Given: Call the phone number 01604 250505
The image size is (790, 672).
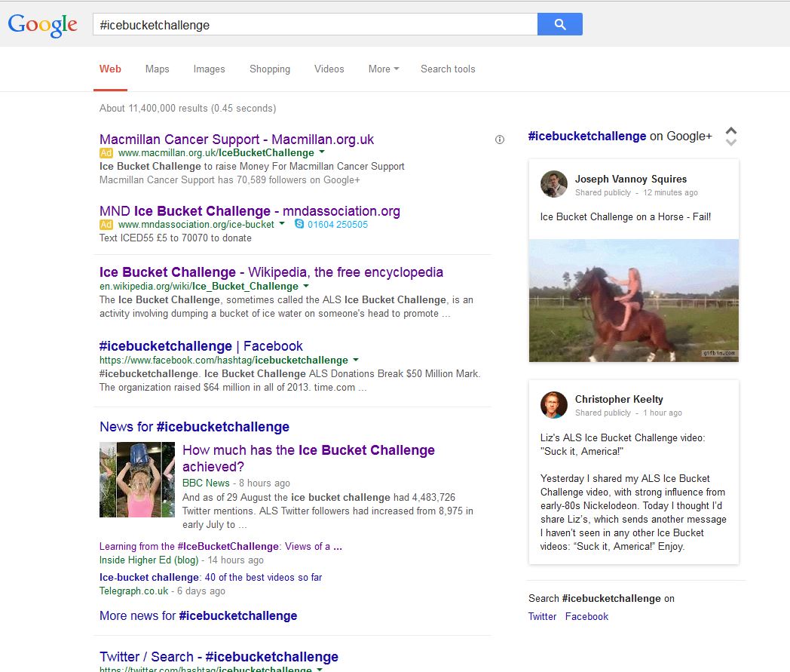Looking at the screenshot, I should [338, 224].
